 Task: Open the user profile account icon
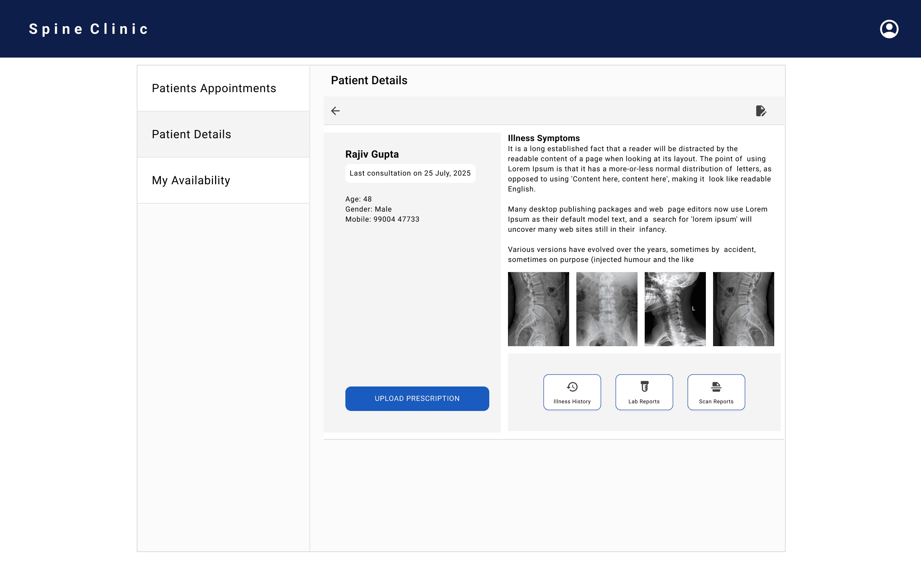point(889,29)
